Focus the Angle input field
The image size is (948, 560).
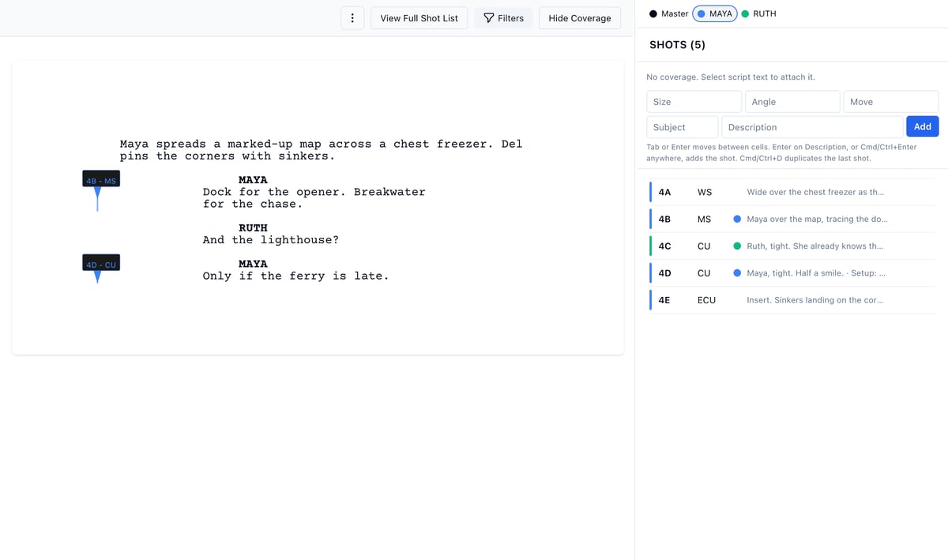792,102
